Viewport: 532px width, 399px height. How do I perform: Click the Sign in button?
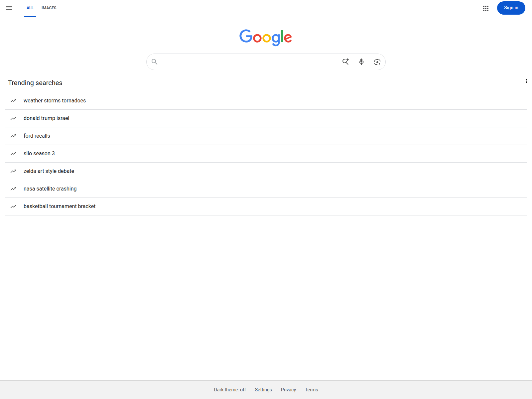(511, 8)
